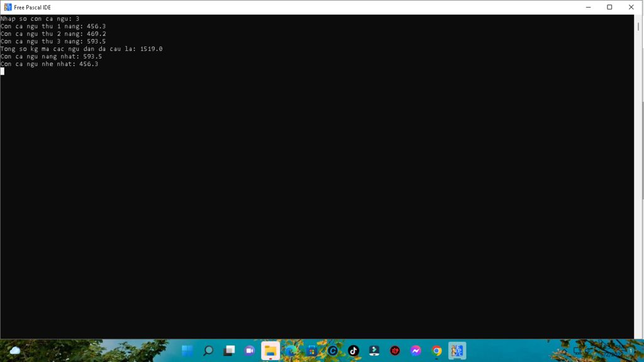Launch Messenger from the taskbar
Screen dimensions: 644x362
(x=416, y=351)
